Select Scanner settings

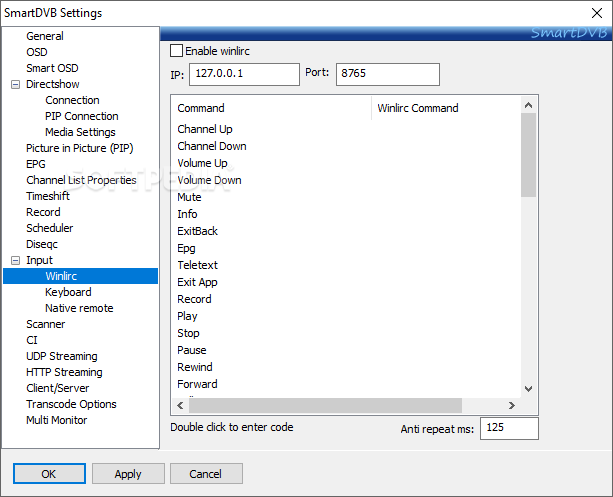tap(45, 324)
